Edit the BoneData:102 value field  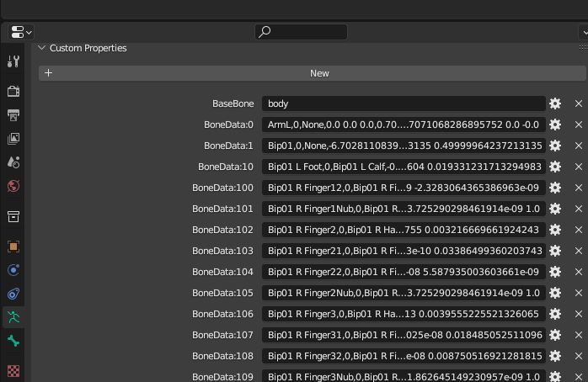pyautogui.click(x=404, y=230)
